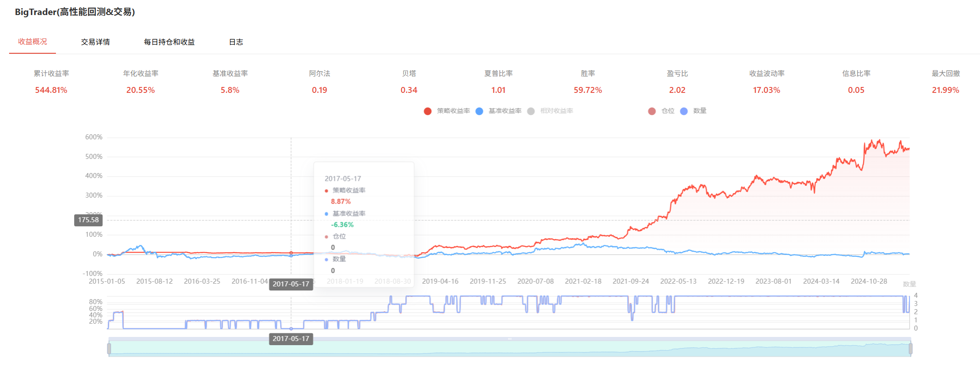
Task: Select the 日志 tab
Action: click(236, 42)
